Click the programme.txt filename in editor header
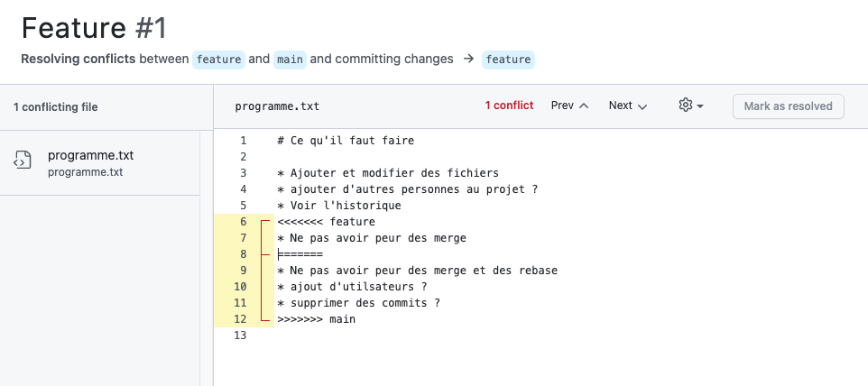 277,106
